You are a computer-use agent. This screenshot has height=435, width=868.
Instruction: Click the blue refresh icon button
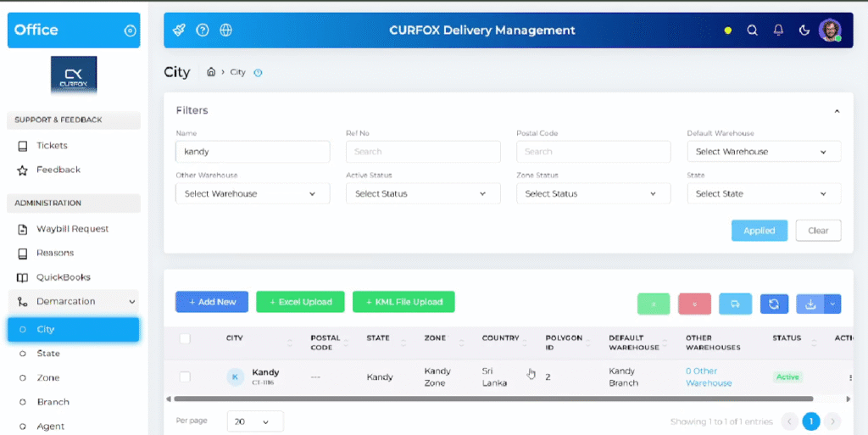click(774, 304)
